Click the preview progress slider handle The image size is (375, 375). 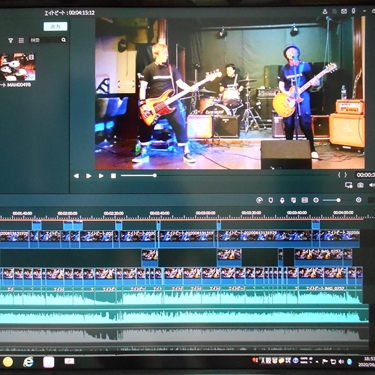coord(155,175)
